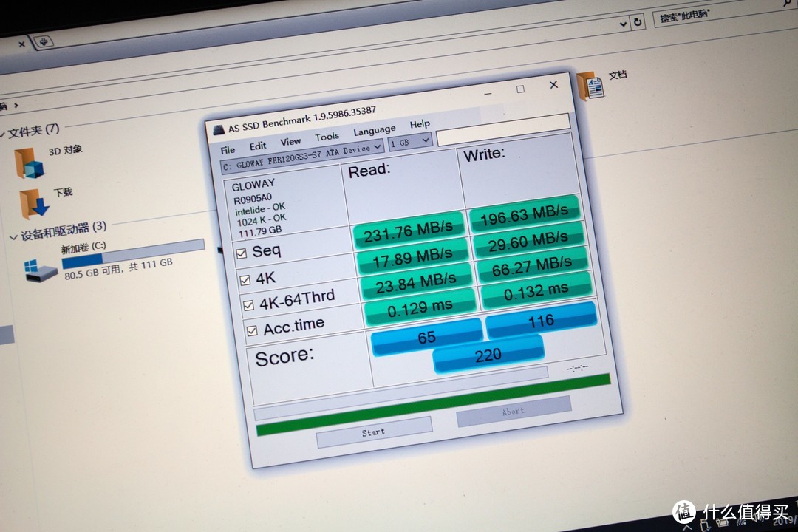Collapse the 设备和驱动器 (3) group
The image size is (798, 532).
click(13, 237)
